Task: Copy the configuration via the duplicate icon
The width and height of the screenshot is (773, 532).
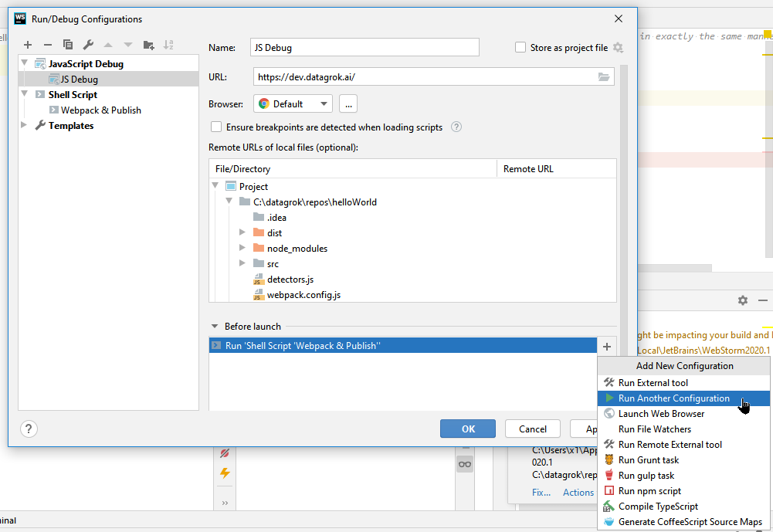Action: tap(68, 45)
